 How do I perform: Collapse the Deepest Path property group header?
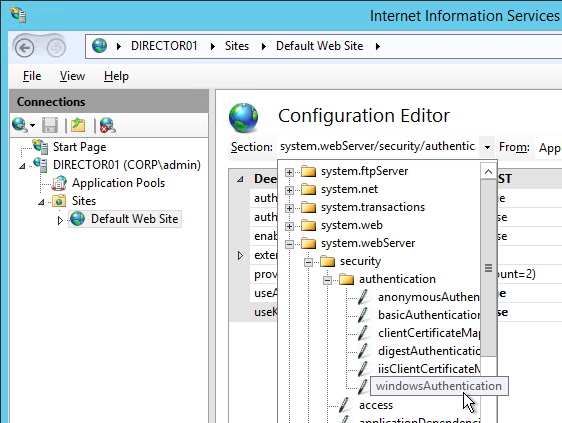(x=240, y=179)
